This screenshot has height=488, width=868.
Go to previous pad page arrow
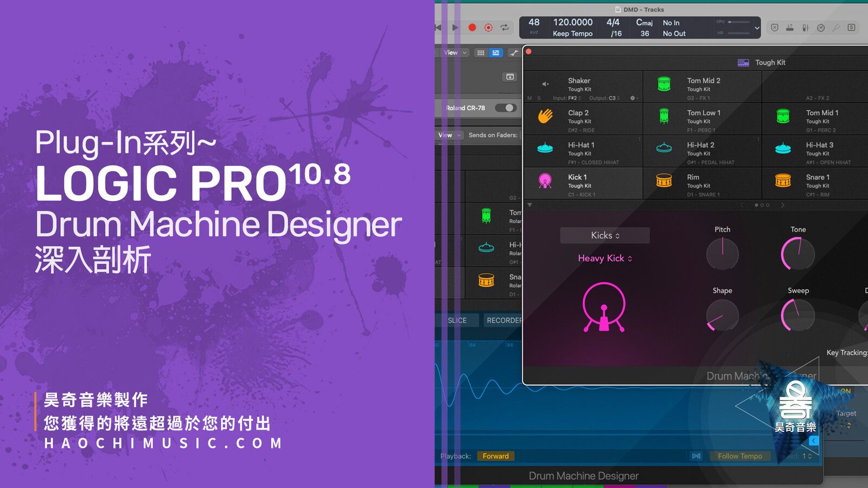[x=743, y=205]
